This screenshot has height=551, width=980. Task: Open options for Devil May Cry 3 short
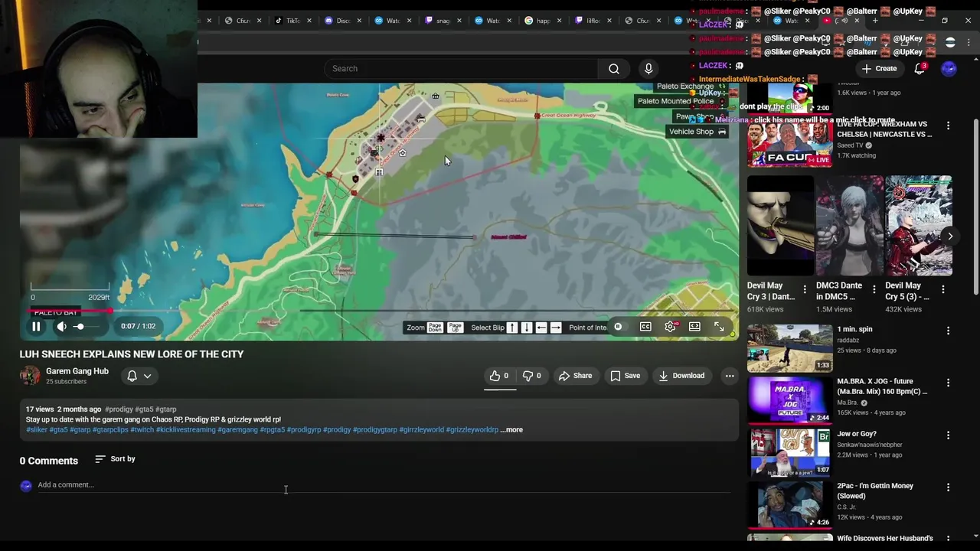pos(805,290)
